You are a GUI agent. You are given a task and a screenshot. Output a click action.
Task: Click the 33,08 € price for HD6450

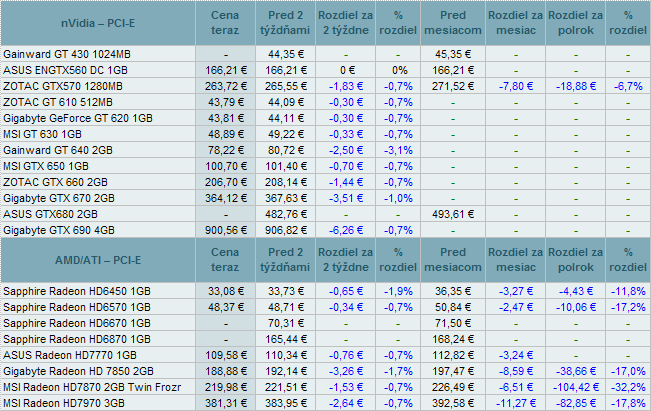[225, 291]
